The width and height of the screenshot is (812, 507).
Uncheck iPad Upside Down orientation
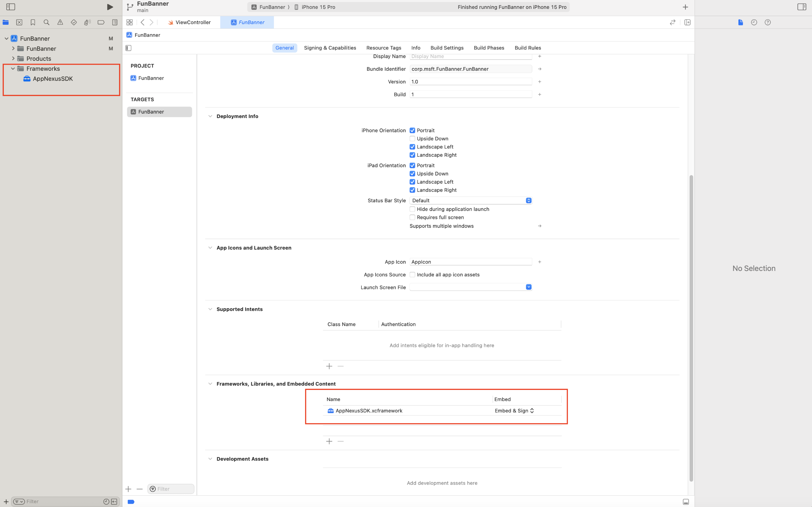coord(412,173)
